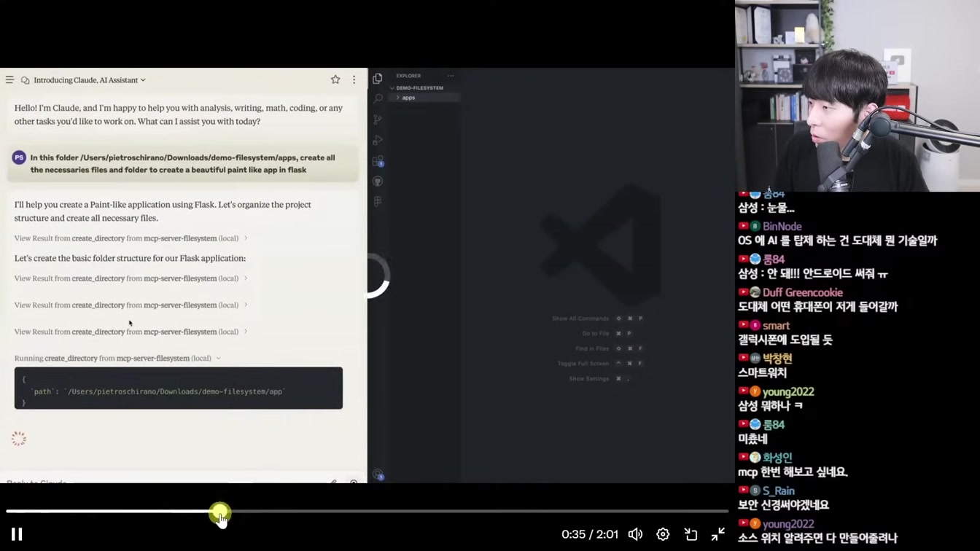Mute the video volume
Screen dimensions: 980x551
pos(636,534)
